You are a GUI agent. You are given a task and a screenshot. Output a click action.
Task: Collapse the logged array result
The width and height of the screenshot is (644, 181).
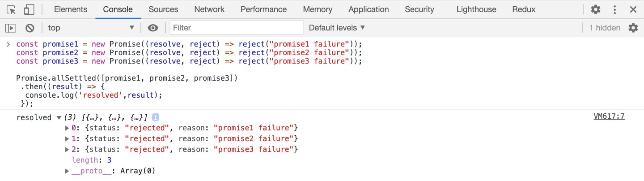pyautogui.click(x=59, y=117)
